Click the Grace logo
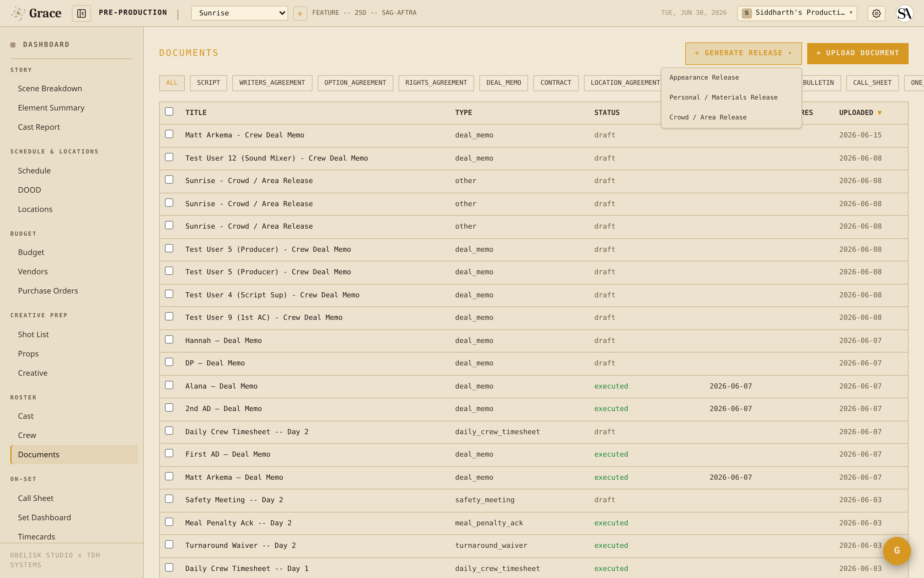The image size is (924, 578). click(x=36, y=13)
